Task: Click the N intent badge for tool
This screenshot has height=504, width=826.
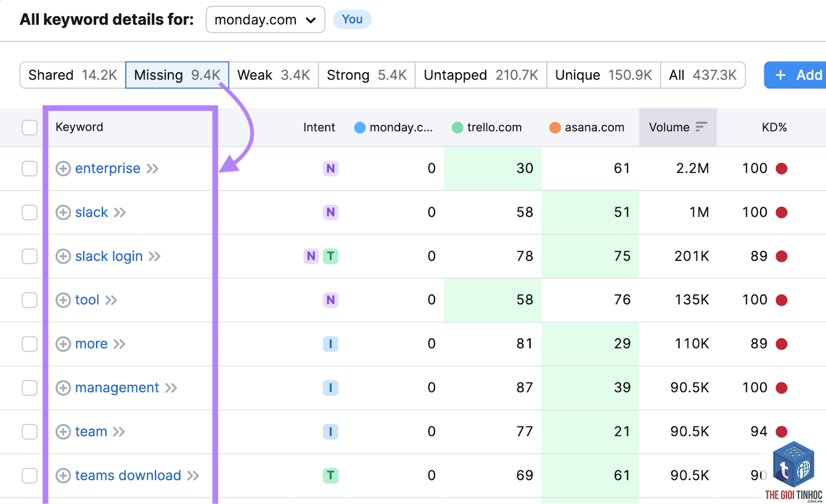Action: (x=330, y=300)
